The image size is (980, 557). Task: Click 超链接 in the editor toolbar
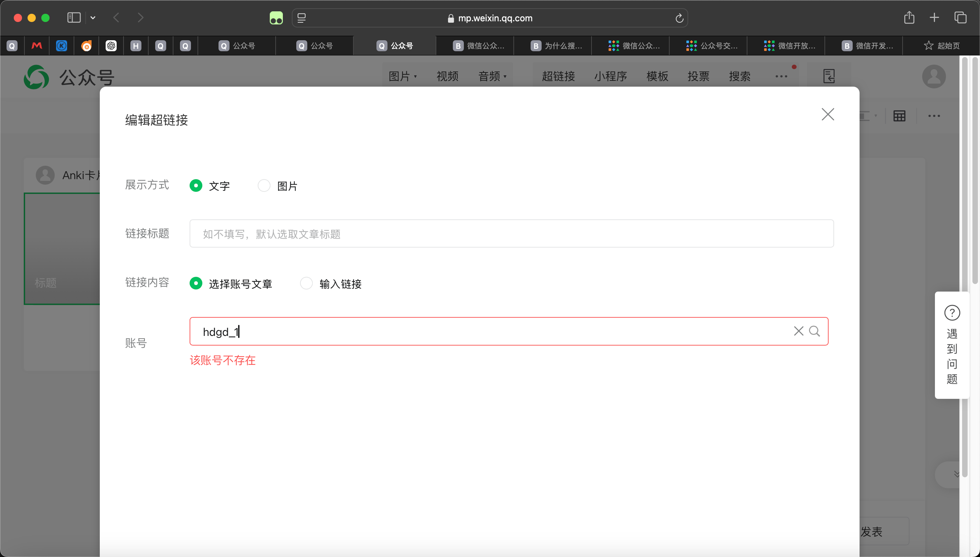tap(558, 76)
